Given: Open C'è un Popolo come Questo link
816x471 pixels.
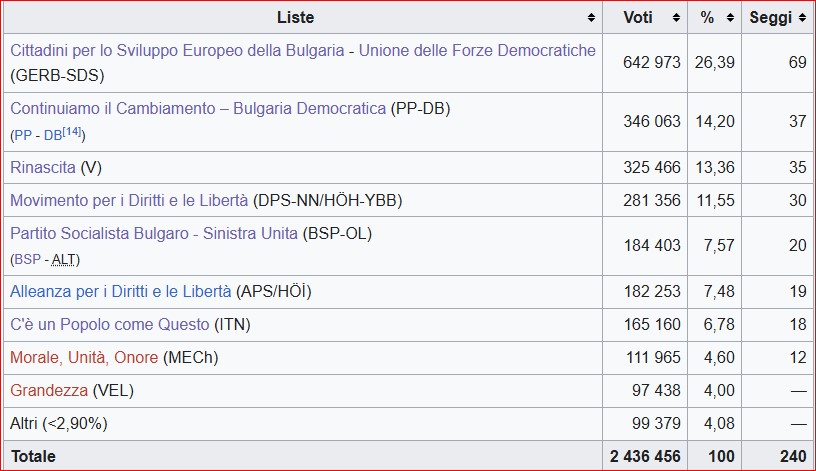Looking at the screenshot, I should click(110, 325).
